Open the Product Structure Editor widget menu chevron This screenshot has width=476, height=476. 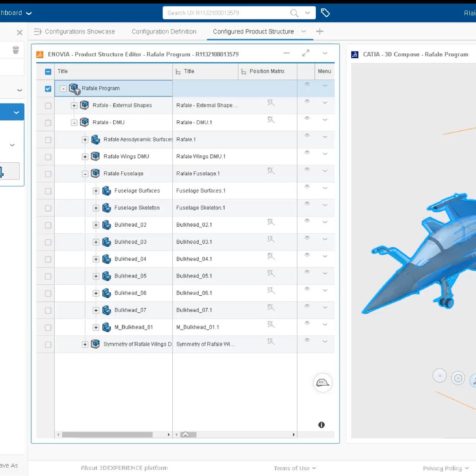click(x=325, y=53)
